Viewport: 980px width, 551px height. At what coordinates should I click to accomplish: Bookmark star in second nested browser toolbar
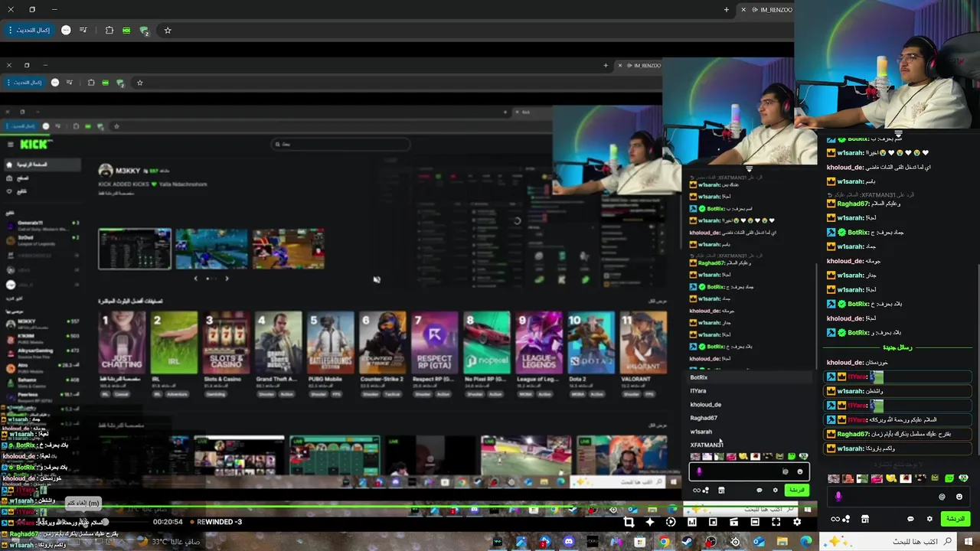pyautogui.click(x=139, y=83)
